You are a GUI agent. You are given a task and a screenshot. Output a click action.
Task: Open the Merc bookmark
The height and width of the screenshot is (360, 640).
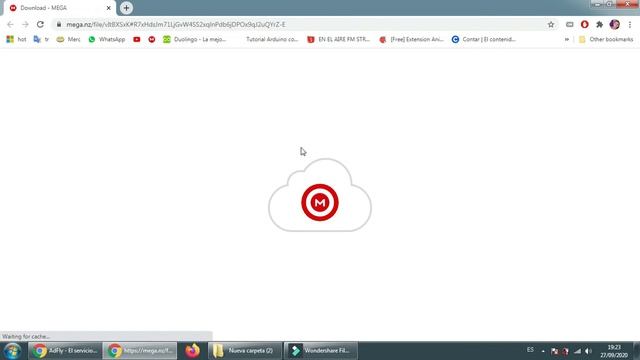tap(68, 39)
